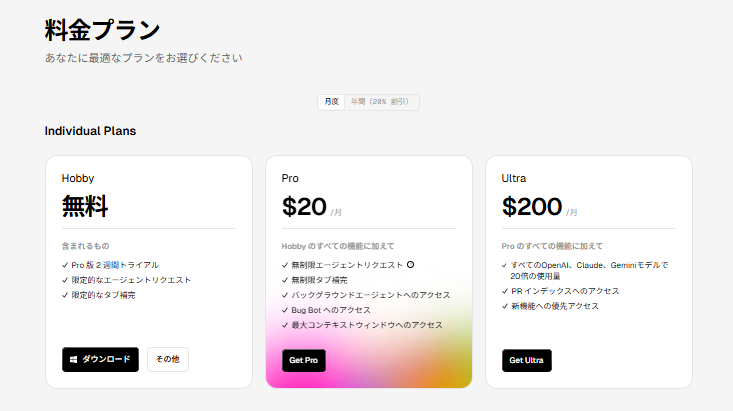Click the checkmark beside 新機能への優先アクセス
The height and width of the screenshot is (411, 733).
pyautogui.click(x=505, y=306)
